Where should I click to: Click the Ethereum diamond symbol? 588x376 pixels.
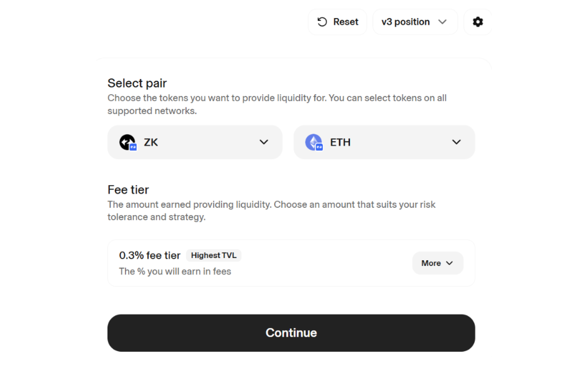[x=314, y=141]
